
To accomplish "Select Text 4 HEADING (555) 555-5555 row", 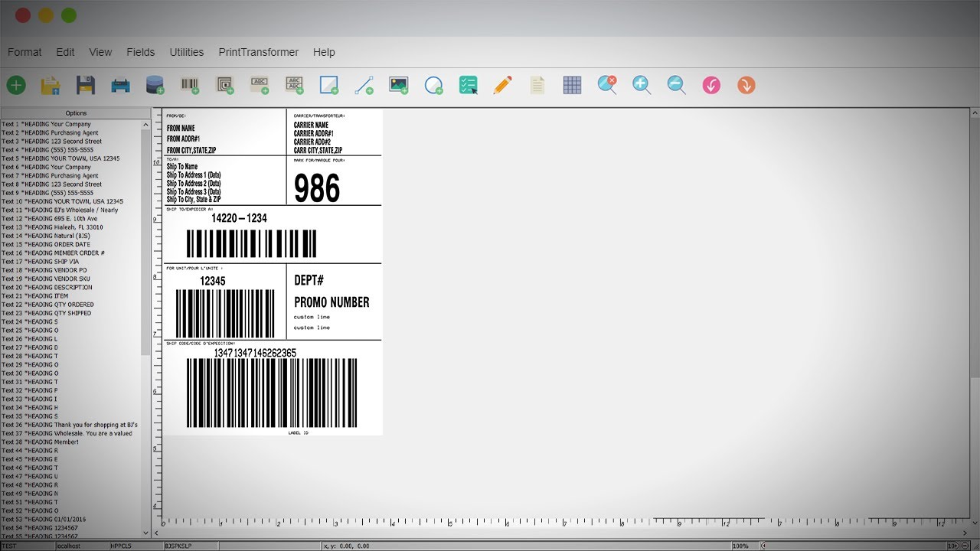I will [x=70, y=150].
